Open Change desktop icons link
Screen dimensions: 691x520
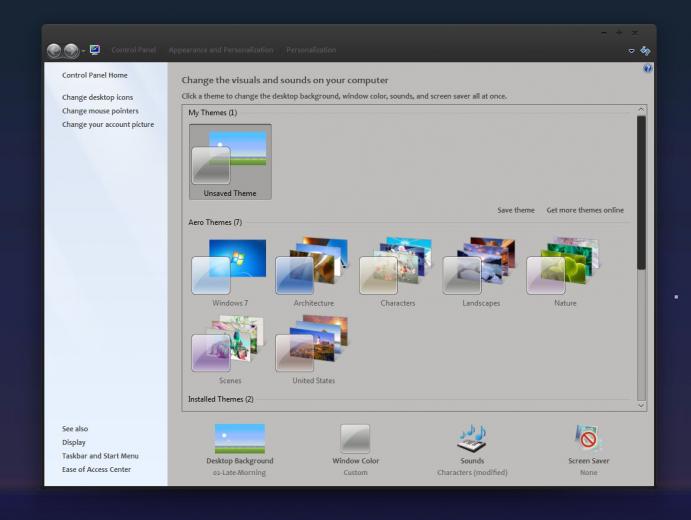(97, 97)
